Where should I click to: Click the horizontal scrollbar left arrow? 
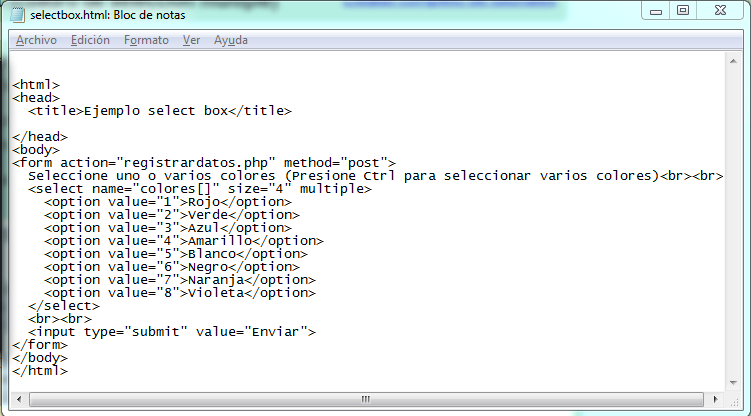tap(19, 399)
